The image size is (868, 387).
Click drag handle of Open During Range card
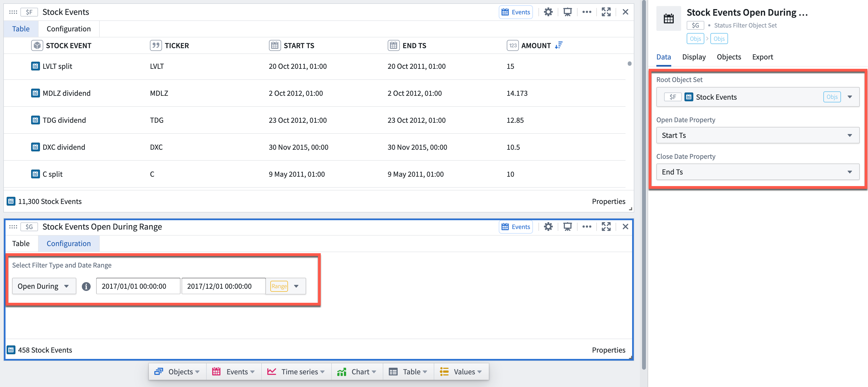click(x=13, y=227)
